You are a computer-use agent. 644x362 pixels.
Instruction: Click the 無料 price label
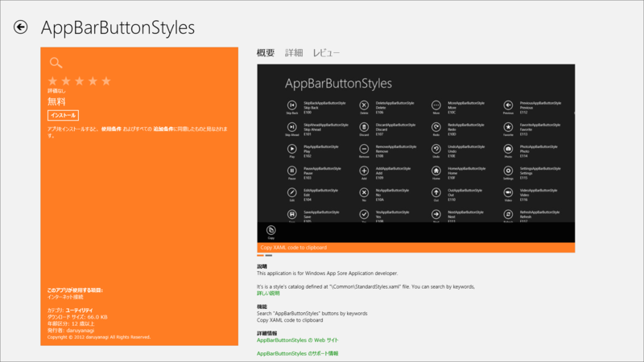point(56,101)
